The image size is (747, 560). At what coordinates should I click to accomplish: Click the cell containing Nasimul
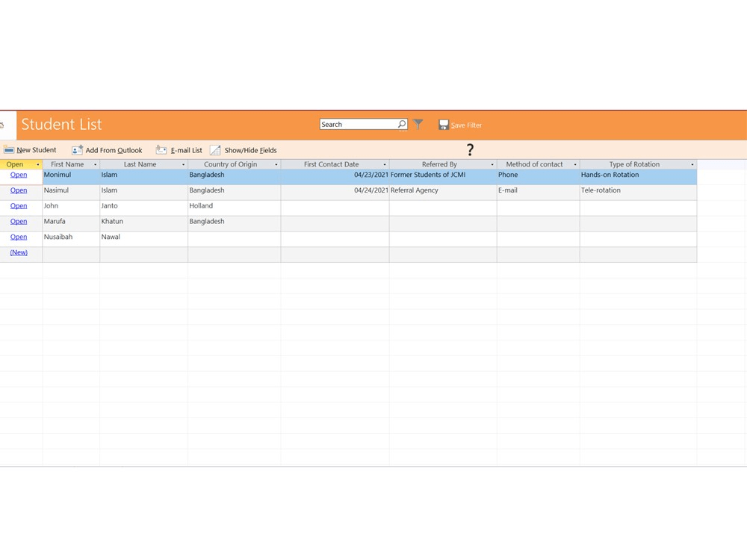click(x=71, y=193)
